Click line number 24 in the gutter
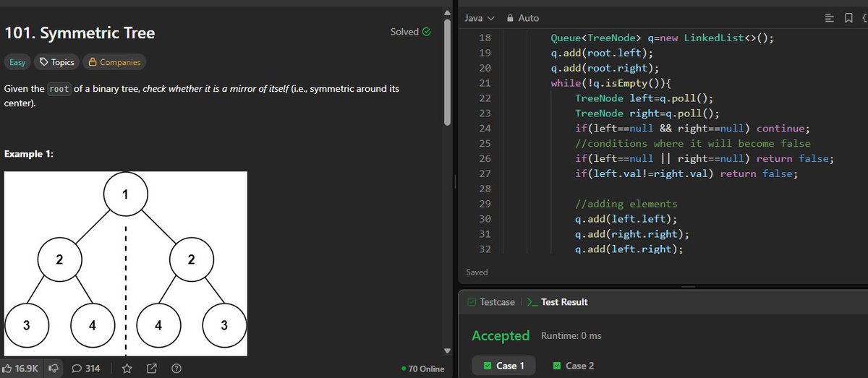Viewport: 868px width, 378px height. coord(485,128)
